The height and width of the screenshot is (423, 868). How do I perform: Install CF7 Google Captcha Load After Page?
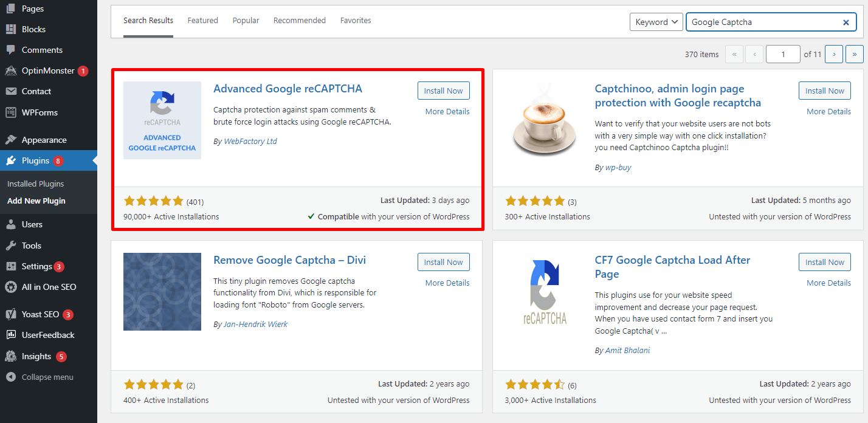(x=824, y=262)
